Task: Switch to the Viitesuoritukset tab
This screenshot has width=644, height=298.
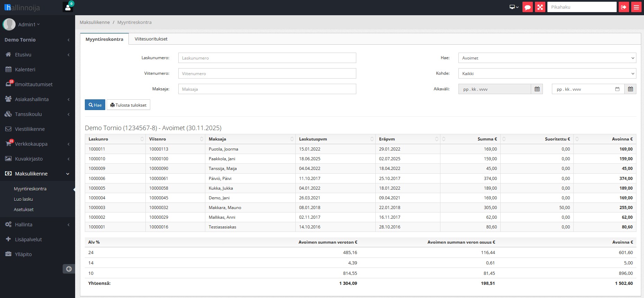Action: [151, 39]
